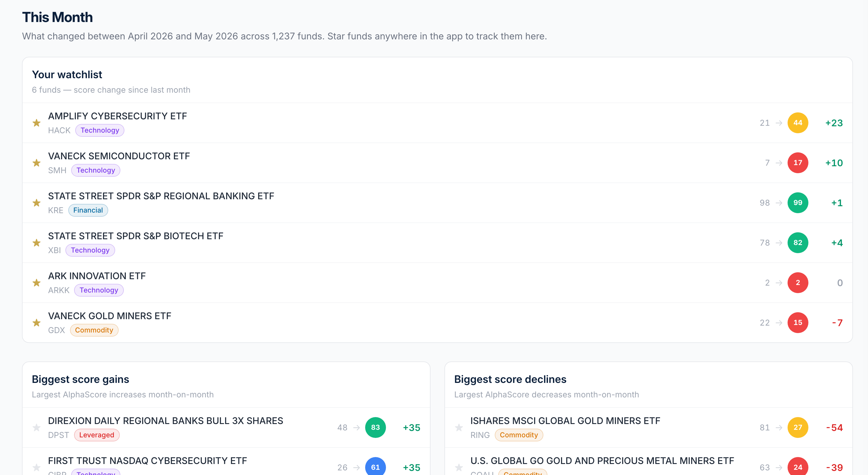The width and height of the screenshot is (868, 475).
Task: Open VANECK GOLD MINERS ETF details
Action: point(109,316)
